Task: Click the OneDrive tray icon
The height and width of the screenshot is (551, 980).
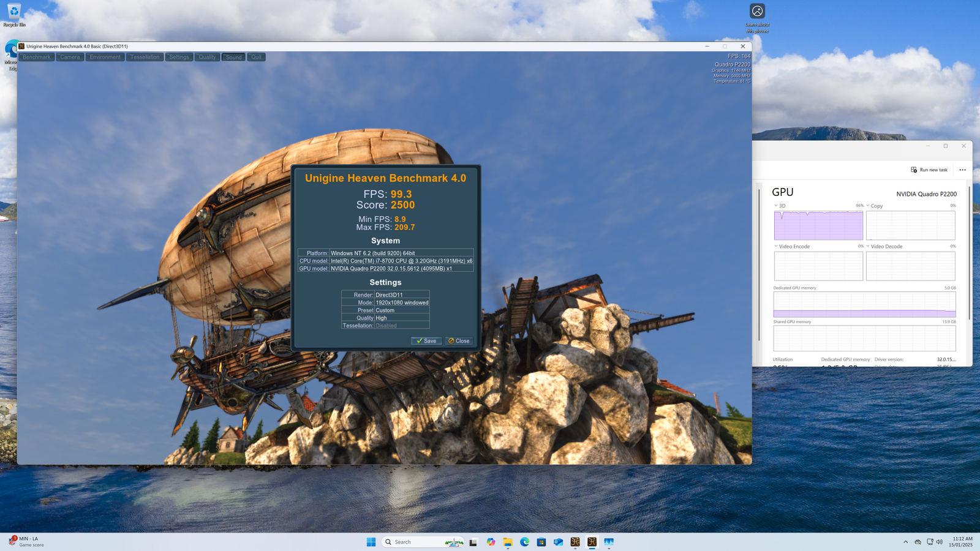Action: pyautogui.click(x=918, y=542)
